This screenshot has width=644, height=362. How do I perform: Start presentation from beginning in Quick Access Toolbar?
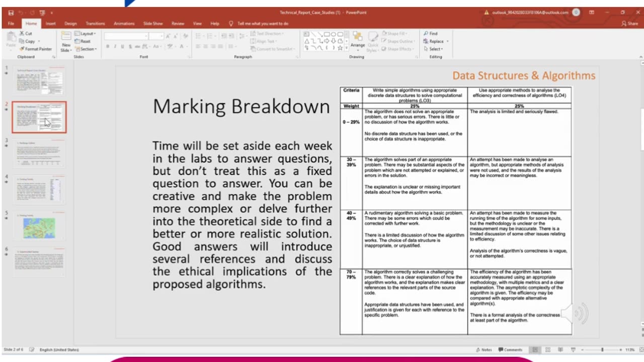(x=42, y=13)
